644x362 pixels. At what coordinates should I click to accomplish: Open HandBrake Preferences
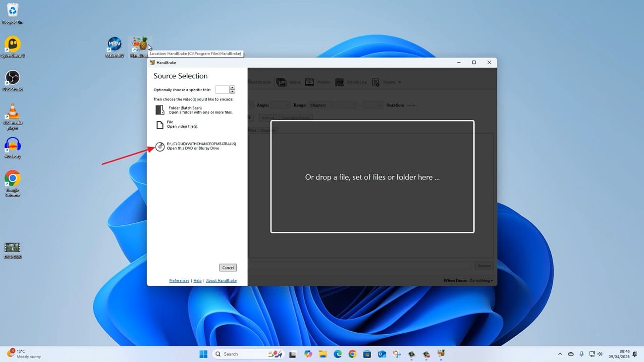[179, 280]
